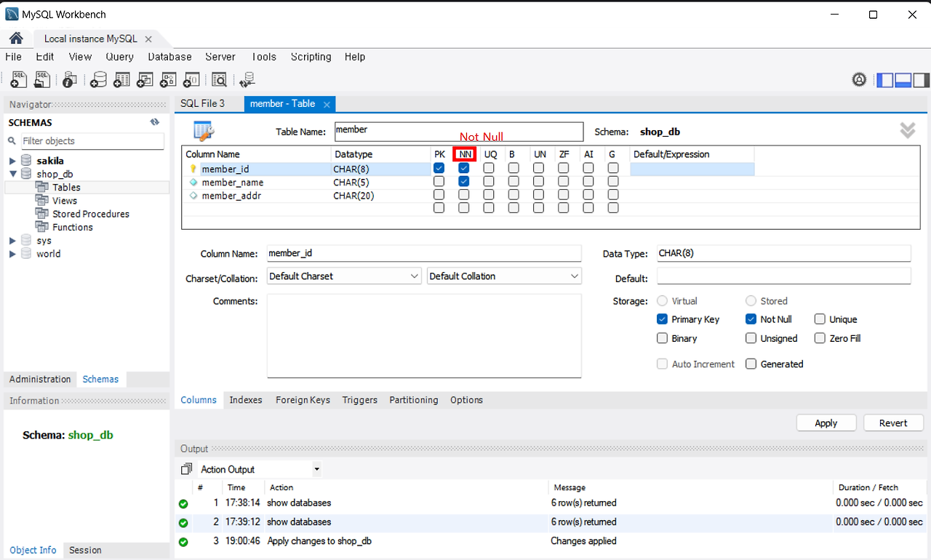Search table data toolbar icon
This screenshot has height=560, width=931.
tap(219, 79)
